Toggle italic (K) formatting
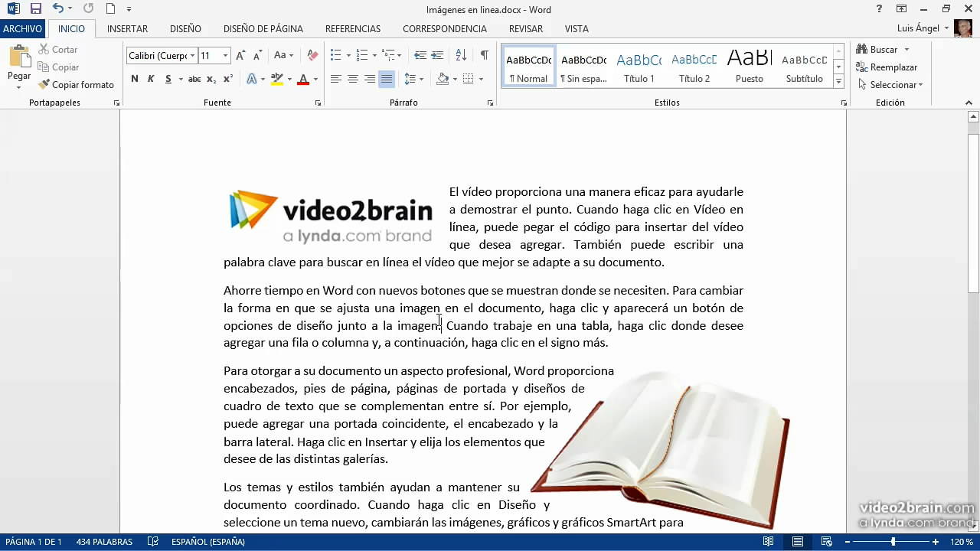Image resolution: width=980 pixels, height=551 pixels. click(151, 79)
